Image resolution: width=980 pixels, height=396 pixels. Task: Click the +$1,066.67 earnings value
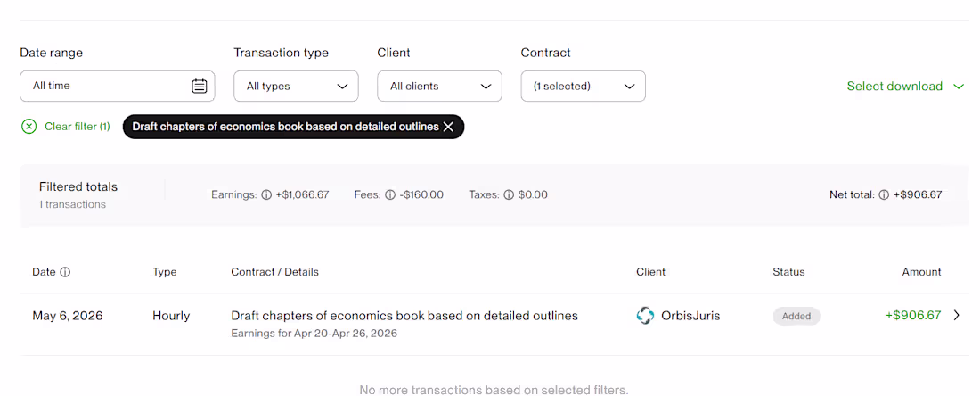click(303, 194)
